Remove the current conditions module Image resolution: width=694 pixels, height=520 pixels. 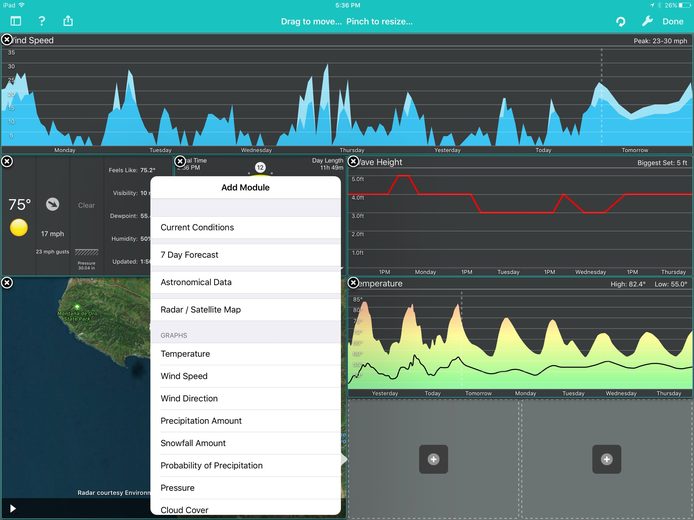coord(7,162)
